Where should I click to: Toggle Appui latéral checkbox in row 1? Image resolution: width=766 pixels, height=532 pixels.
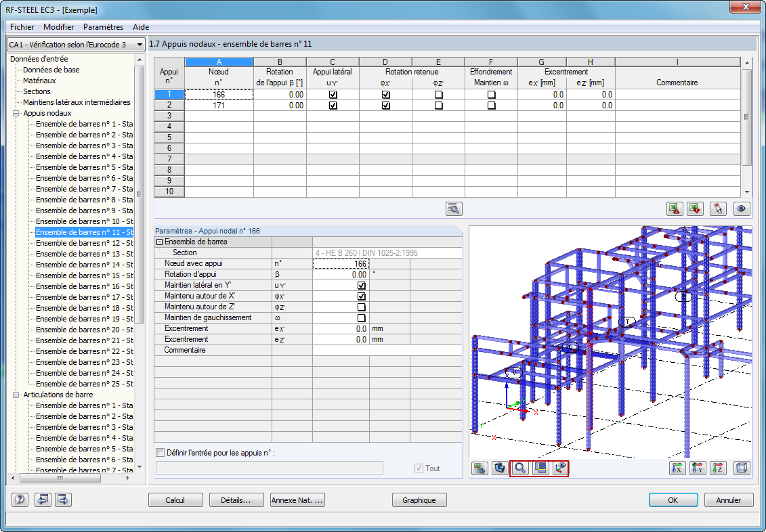point(333,95)
